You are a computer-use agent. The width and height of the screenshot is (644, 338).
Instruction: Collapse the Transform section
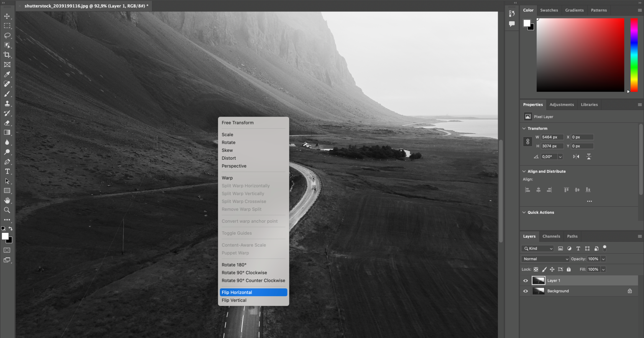coord(524,129)
